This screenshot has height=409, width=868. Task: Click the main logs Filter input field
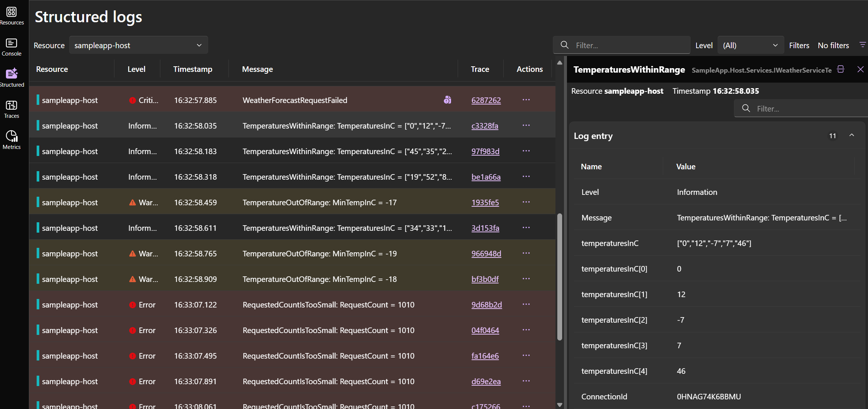click(x=622, y=45)
